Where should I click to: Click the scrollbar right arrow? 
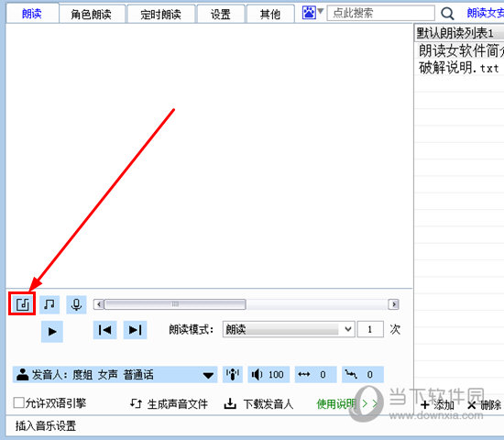(393, 304)
